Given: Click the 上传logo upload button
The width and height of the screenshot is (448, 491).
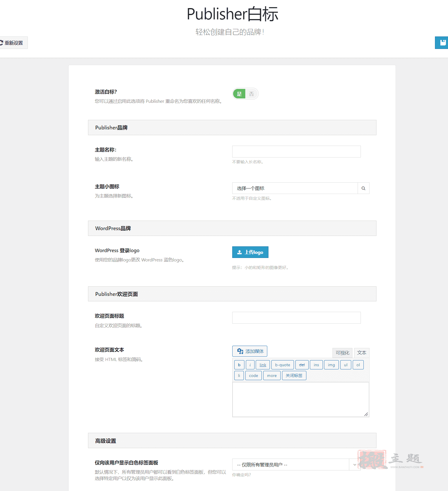Looking at the screenshot, I should pyautogui.click(x=250, y=252).
